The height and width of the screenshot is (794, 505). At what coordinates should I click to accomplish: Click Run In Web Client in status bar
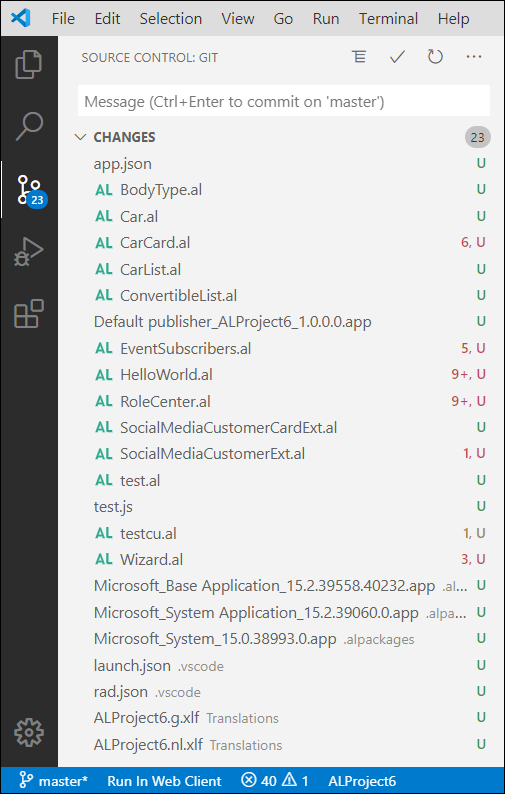164,781
